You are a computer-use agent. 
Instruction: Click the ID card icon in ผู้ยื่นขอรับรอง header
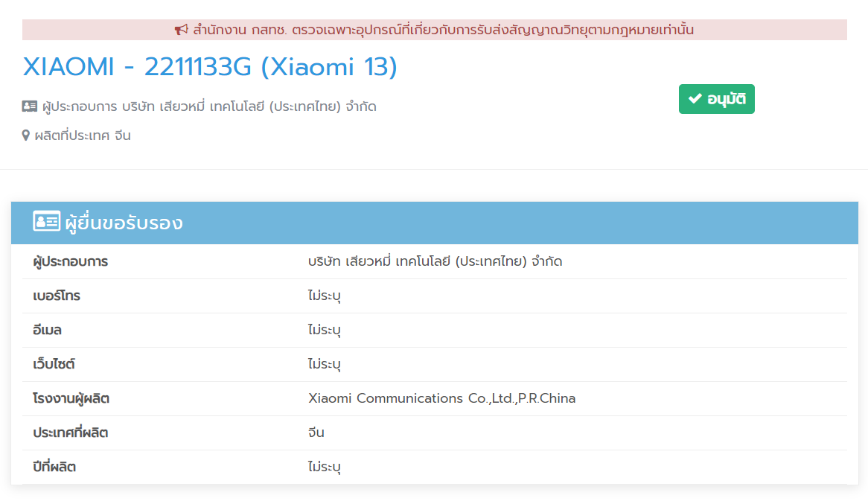(46, 222)
